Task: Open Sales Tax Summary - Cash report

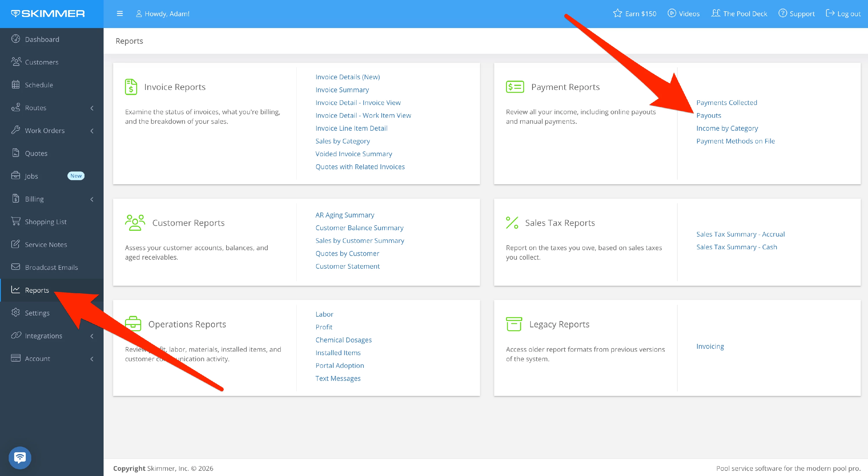Action: (x=737, y=247)
